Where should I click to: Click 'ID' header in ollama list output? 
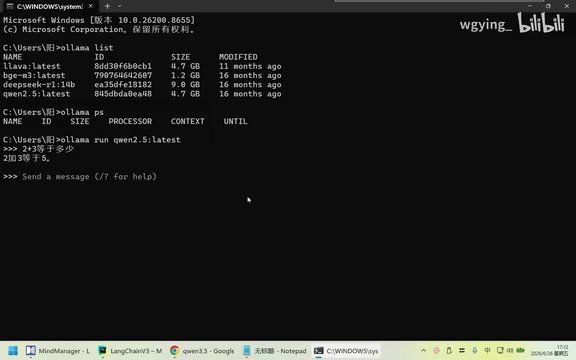pyautogui.click(x=99, y=57)
